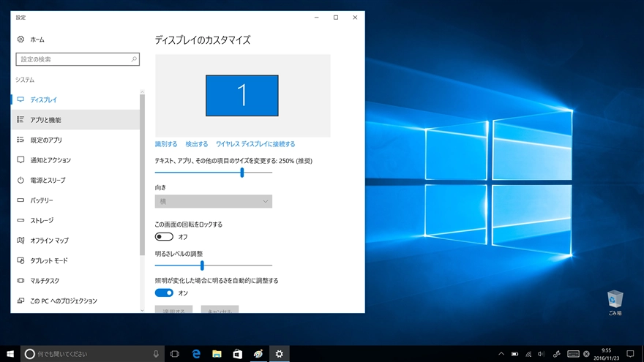Toggle この画面の回転をロックする switch
This screenshot has height=362, width=644.
coord(164,237)
